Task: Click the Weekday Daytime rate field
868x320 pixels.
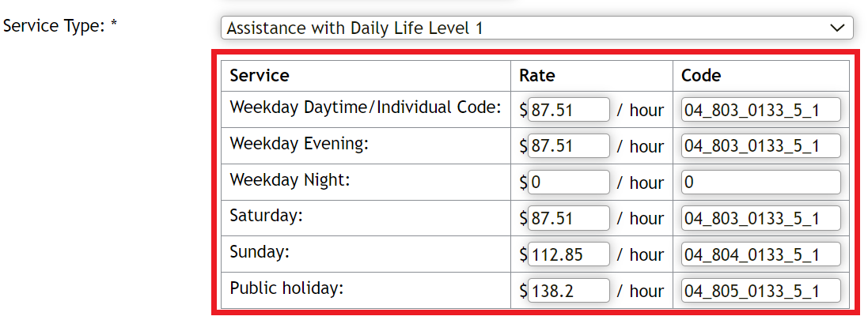Action: click(x=569, y=110)
